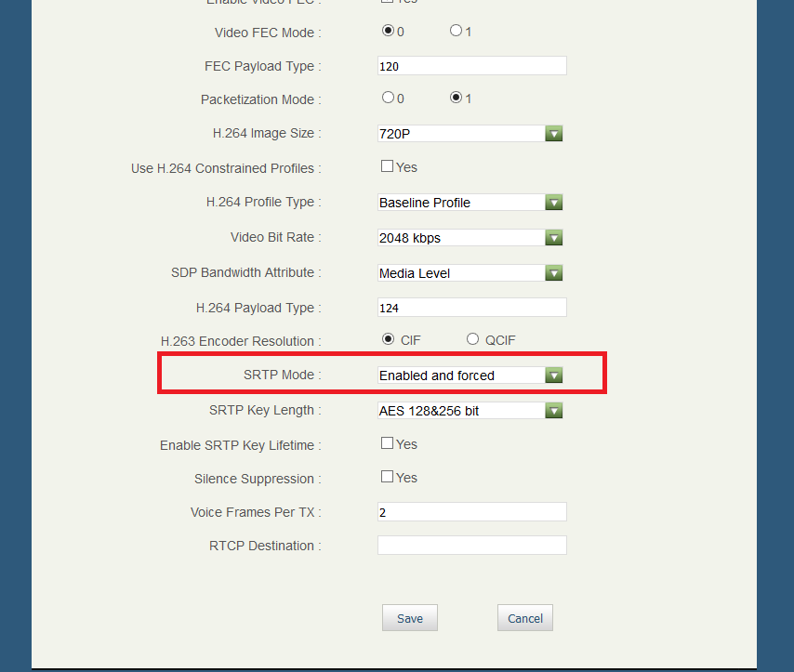The image size is (794, 672).
Task: Select Video FEC Mode option 0
Action: pos(388,31)
